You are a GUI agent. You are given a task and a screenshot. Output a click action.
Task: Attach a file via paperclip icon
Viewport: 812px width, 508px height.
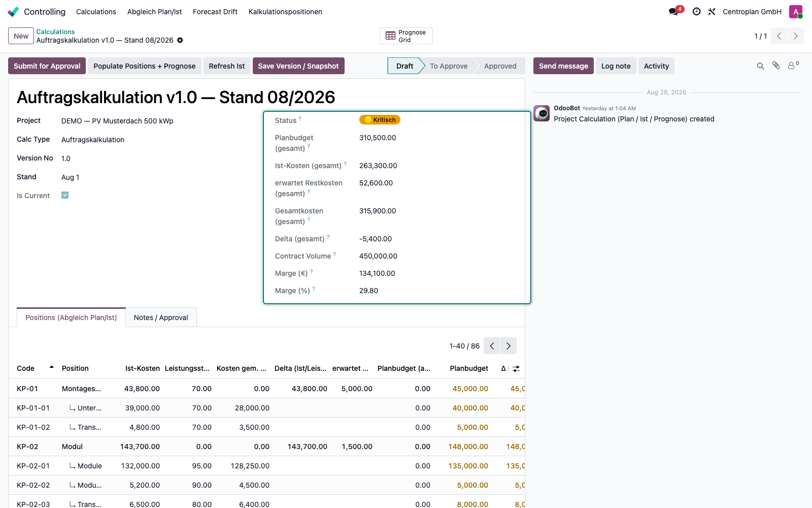pos(776,66)
